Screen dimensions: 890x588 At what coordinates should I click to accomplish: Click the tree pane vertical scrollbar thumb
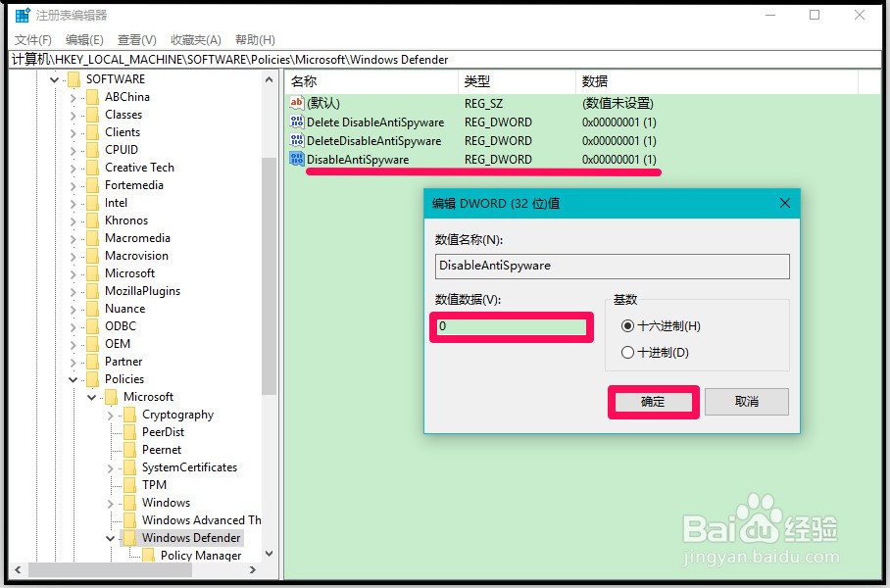tap(269, 275)
